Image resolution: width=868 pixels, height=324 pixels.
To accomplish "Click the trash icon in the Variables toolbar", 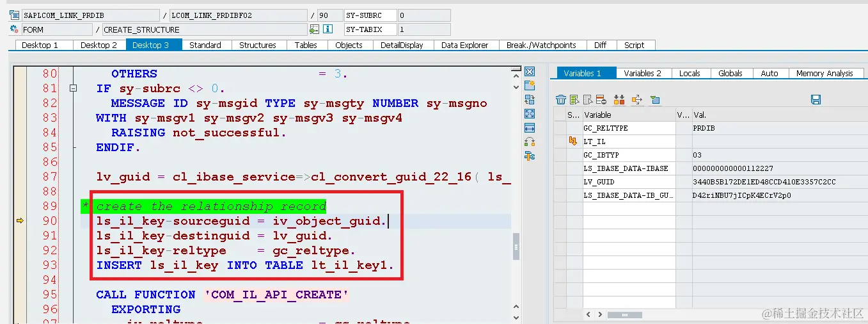I will tap(561, 99).
